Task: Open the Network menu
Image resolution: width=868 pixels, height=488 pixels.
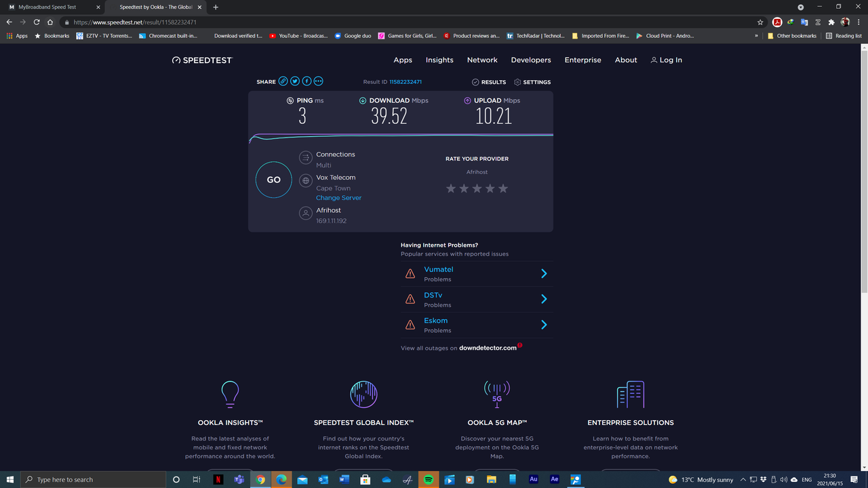Action: pos(482,60)
